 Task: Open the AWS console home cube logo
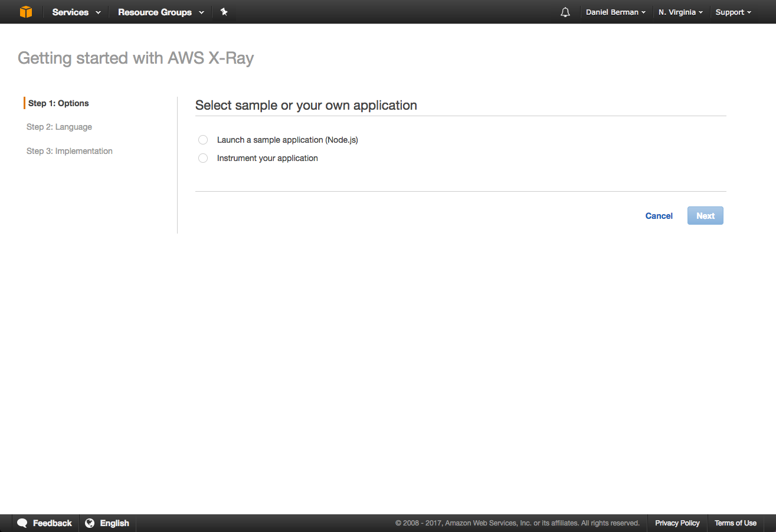tap(25, 12)
